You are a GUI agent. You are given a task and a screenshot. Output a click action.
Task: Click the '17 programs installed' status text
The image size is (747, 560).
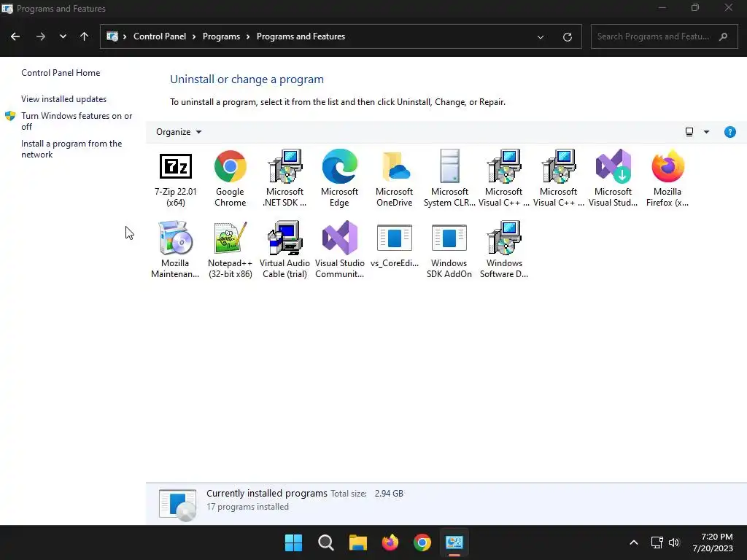[x=248, y=507]
